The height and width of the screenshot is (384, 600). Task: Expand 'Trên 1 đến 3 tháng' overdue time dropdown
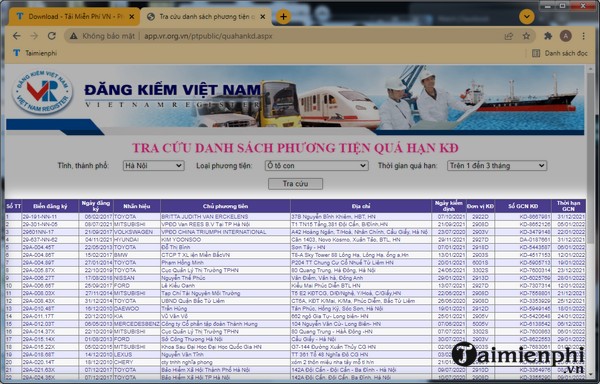[x=497, y=166]
